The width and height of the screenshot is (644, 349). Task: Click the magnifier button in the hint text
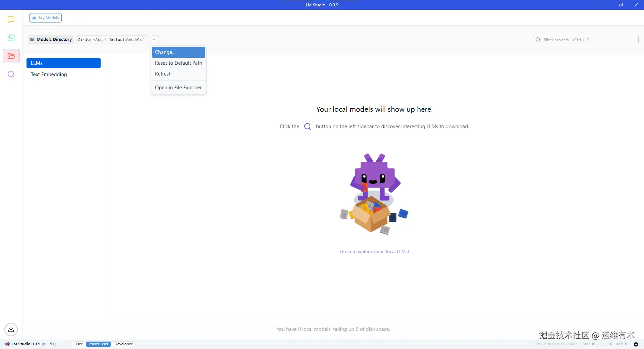coord(308,127)
